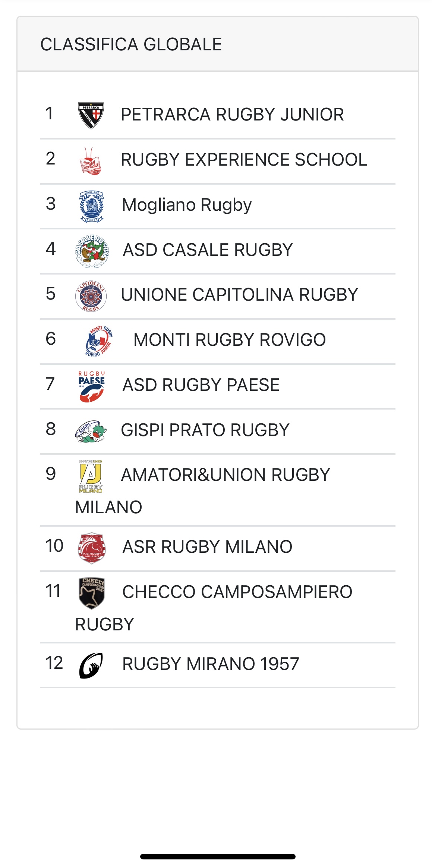Image resolution: width=432 pixels, height=868 pixels.
Task: Open RUGBY EXPERIENCE SCHOOL team entry
Action: click(x=244, y=160)
